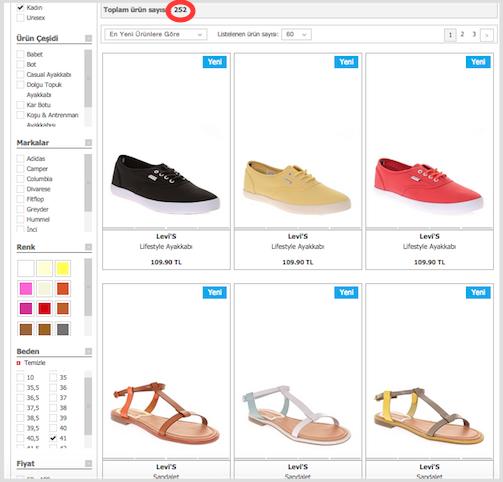Check size 35,5 checkbox
Viewport: 503px width, 482px height.
[x=20, y=388]
